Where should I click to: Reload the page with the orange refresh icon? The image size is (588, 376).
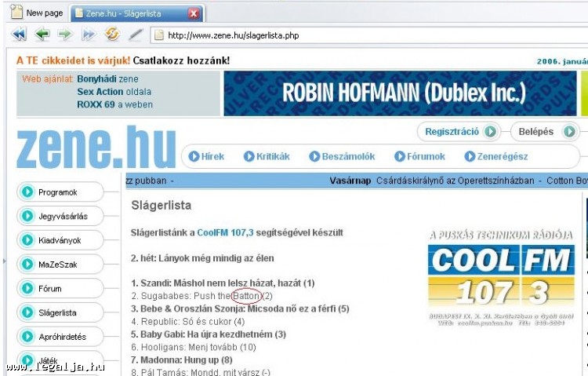(x=112, y=35)
